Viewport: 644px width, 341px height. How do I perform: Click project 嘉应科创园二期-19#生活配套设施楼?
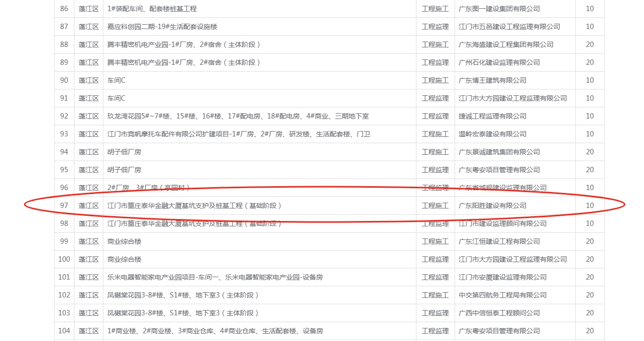click(162, 27)
